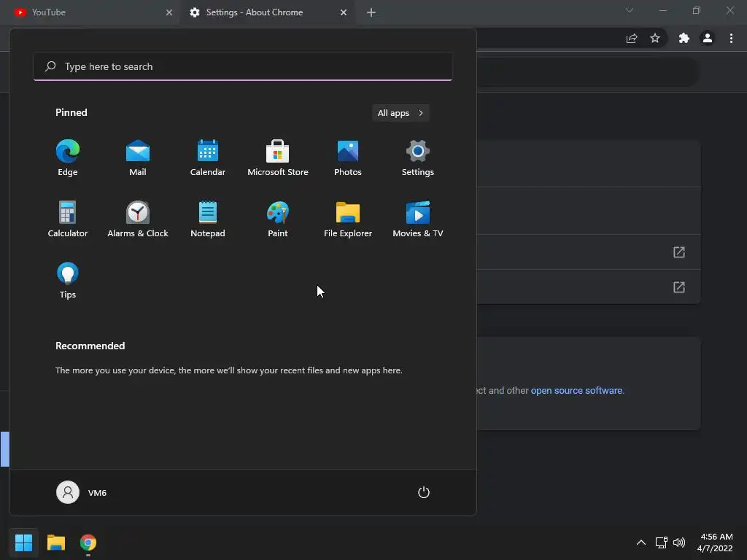This screenshot has width=747, height=560.
Task: Open the Calendar app icon
Action: (208, 158)
